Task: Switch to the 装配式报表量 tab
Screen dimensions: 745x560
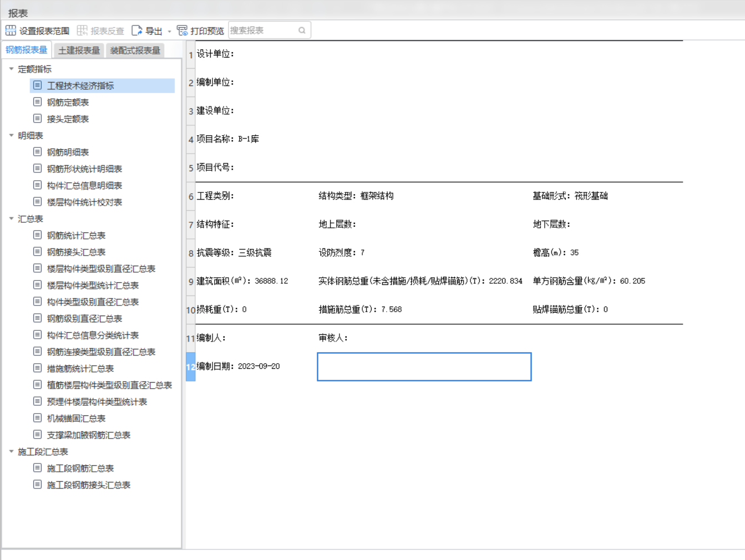Action: 135,50
